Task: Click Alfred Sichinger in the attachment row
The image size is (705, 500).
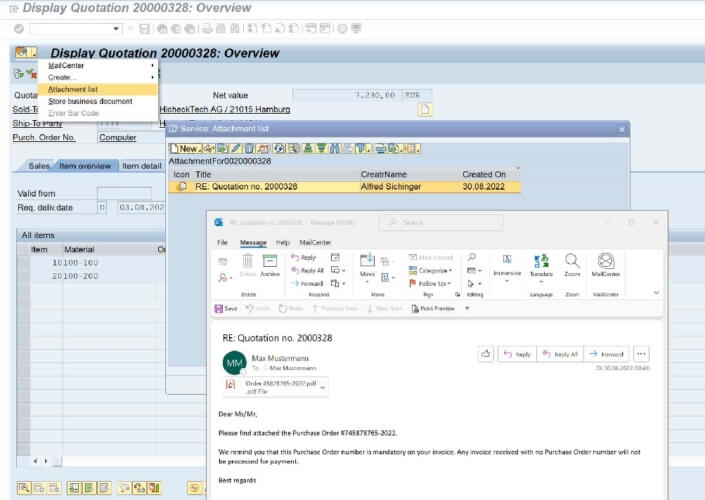Action: click(391, 187)
